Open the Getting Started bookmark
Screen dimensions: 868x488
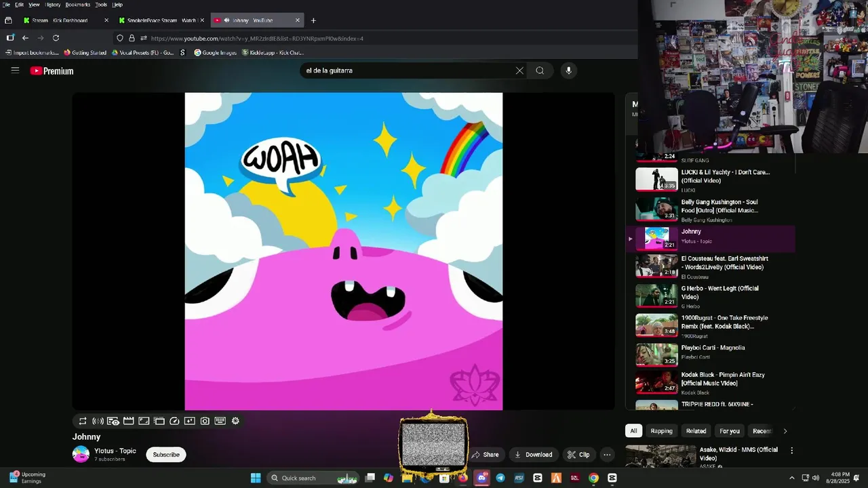(x=85, y=53)
